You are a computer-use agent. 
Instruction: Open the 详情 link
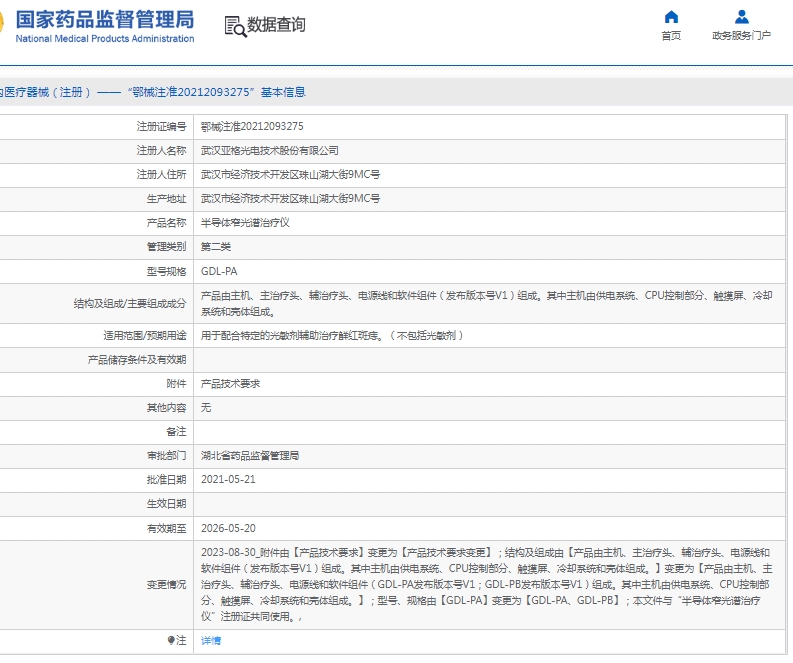(211, 641)
